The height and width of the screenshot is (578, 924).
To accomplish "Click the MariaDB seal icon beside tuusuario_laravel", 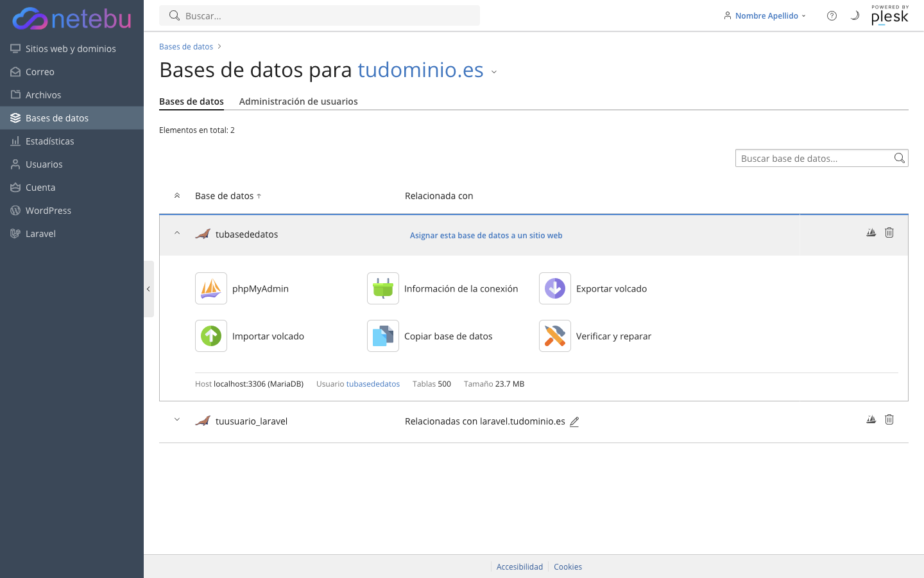I will pyautogui.click(x=203, y=421).
